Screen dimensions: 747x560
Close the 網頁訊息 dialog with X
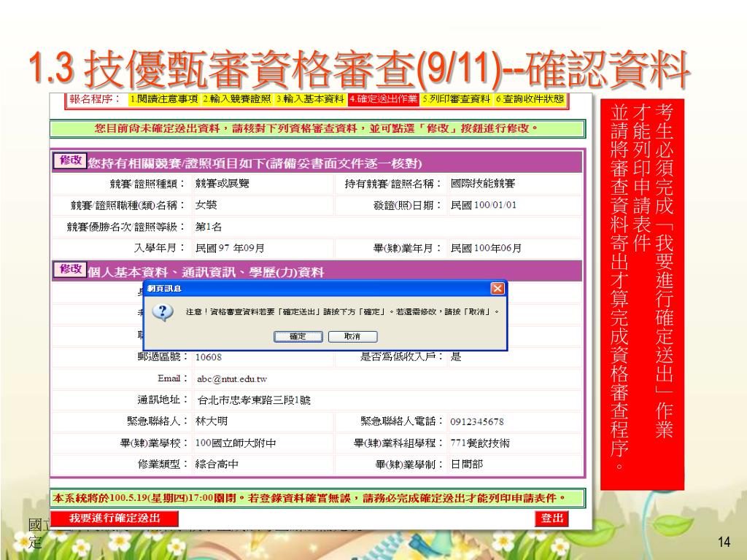click(498, 289)
